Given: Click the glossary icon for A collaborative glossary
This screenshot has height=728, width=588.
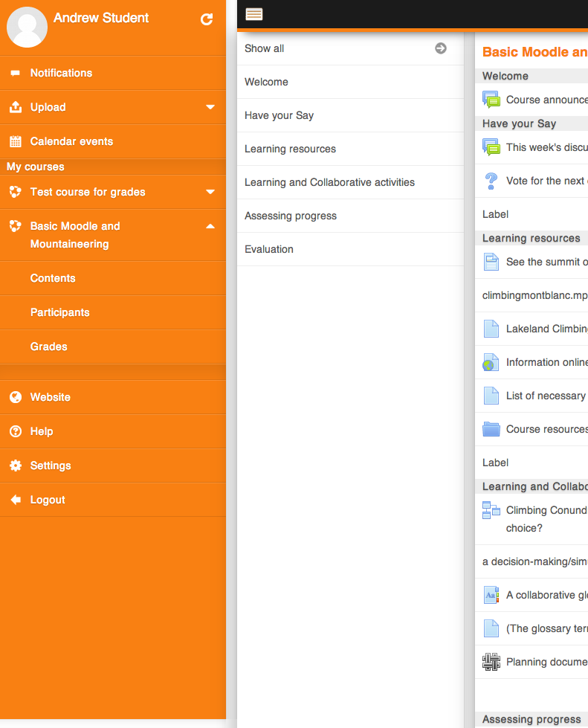Looking at the screenshot, I should coord(491,595).
